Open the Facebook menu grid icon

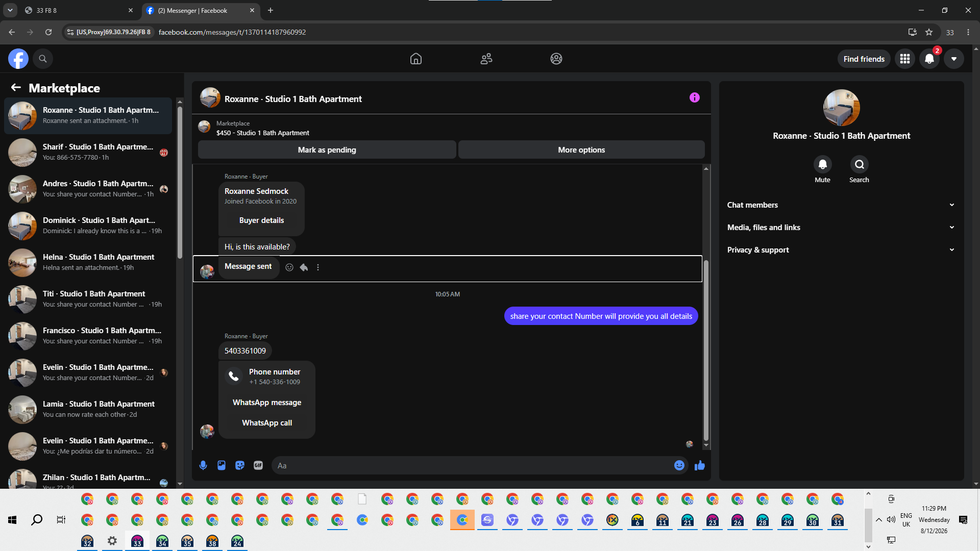pos(905,59)
